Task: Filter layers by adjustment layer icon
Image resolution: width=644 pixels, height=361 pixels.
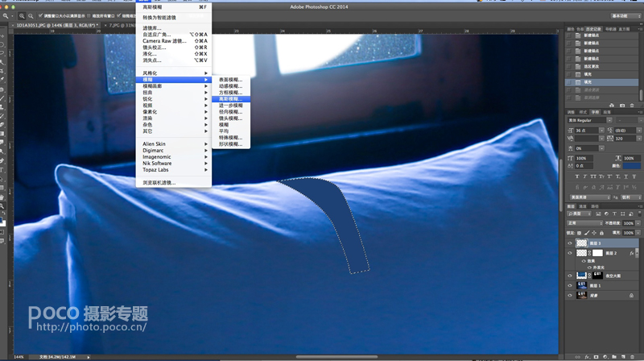Action: [x=606, y=214]
